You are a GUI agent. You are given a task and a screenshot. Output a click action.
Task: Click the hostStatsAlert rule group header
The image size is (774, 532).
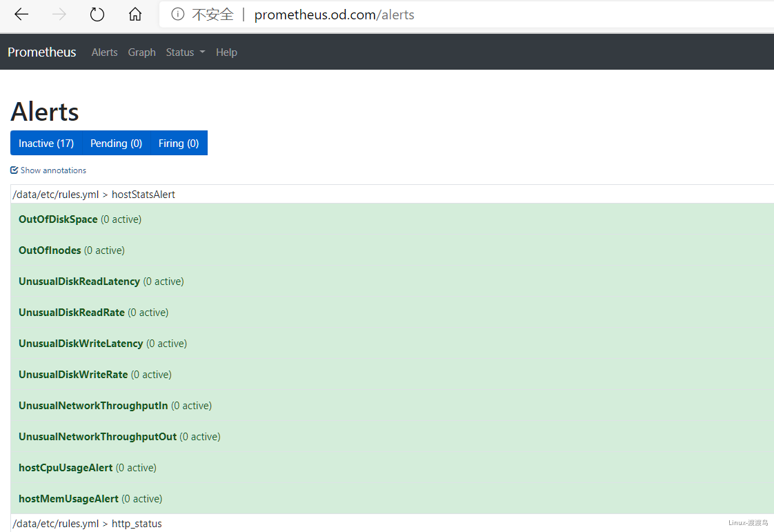coord(393,194)
